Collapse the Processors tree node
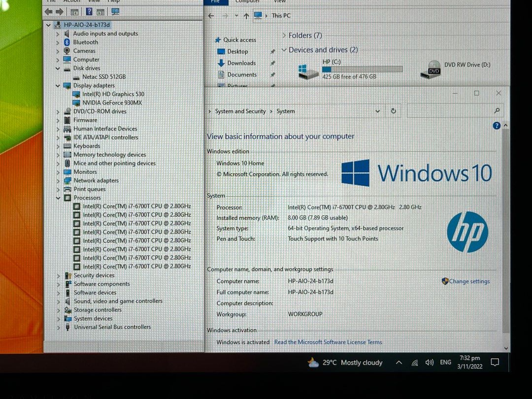This screenshot has width=532, height=399. [57, 198]
